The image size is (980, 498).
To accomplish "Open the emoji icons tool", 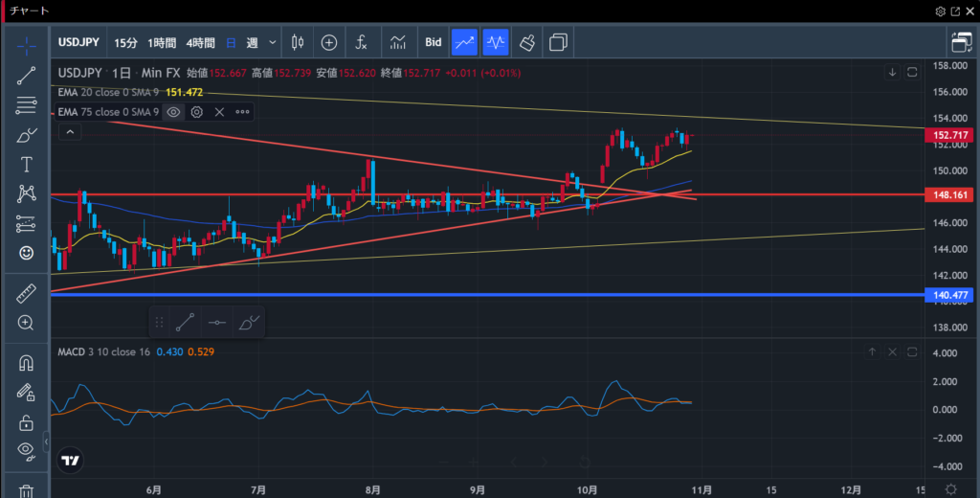I will click(x=26, y=253).
